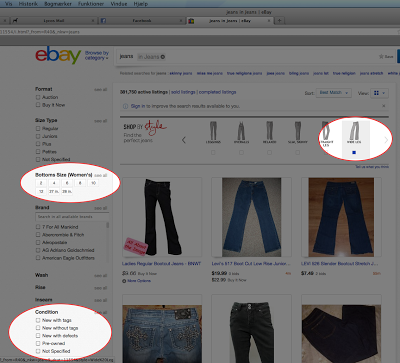Click the Facebook tab favicon
Viewport: 400px width, 363px height.
(x=103, y=21)
